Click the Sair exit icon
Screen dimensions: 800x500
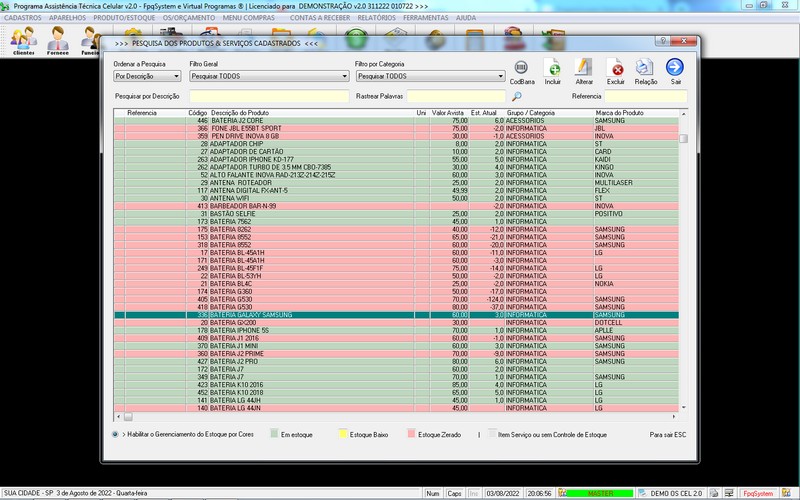coord(676,68)
